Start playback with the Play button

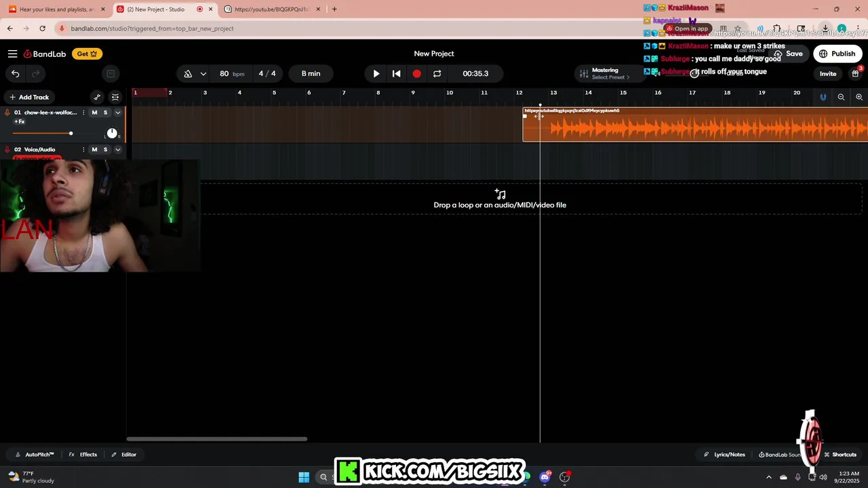click(376, 73)
